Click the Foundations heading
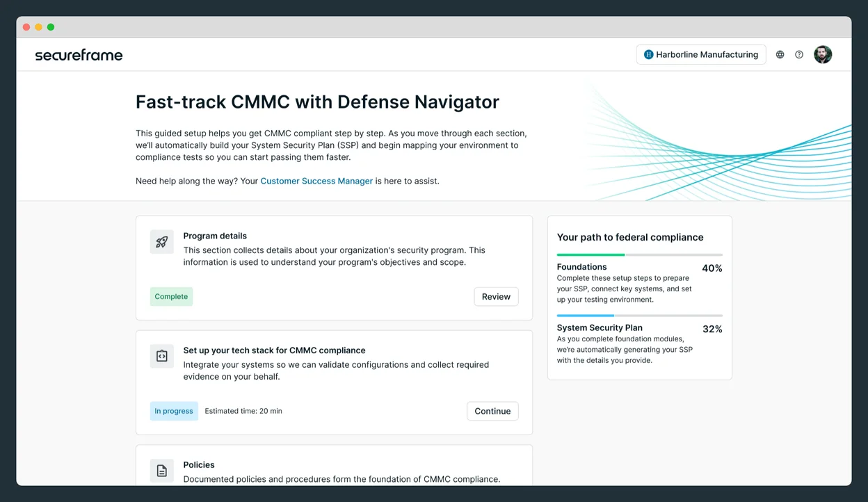Image resolution: width=868 pixels, height=502 pixels. (581, 267)
